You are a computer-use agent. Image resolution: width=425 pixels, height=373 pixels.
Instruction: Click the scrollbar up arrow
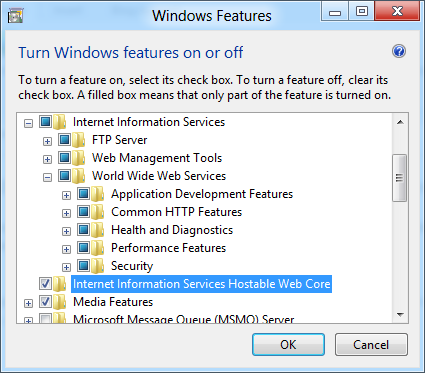[x=400, y=122]
